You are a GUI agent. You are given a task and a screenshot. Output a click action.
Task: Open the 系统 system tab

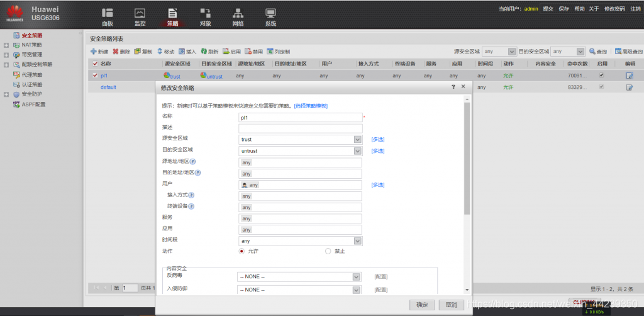270,17
